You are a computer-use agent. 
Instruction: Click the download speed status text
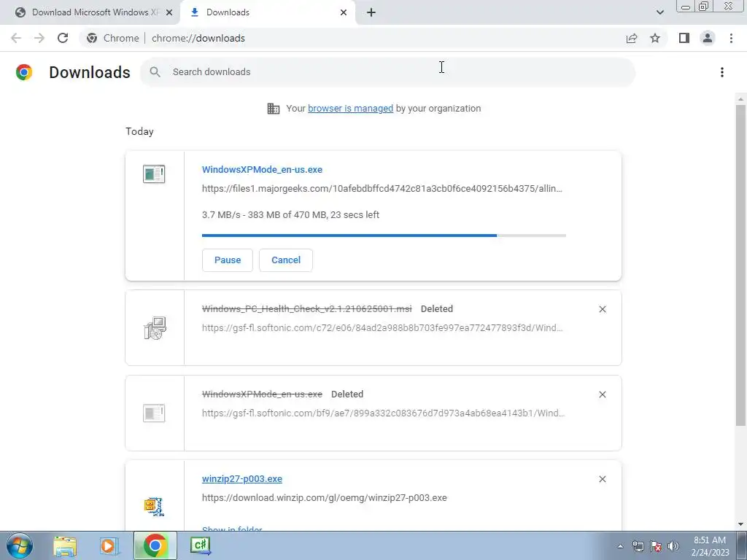pyautogui.click(x=290, y=215)
